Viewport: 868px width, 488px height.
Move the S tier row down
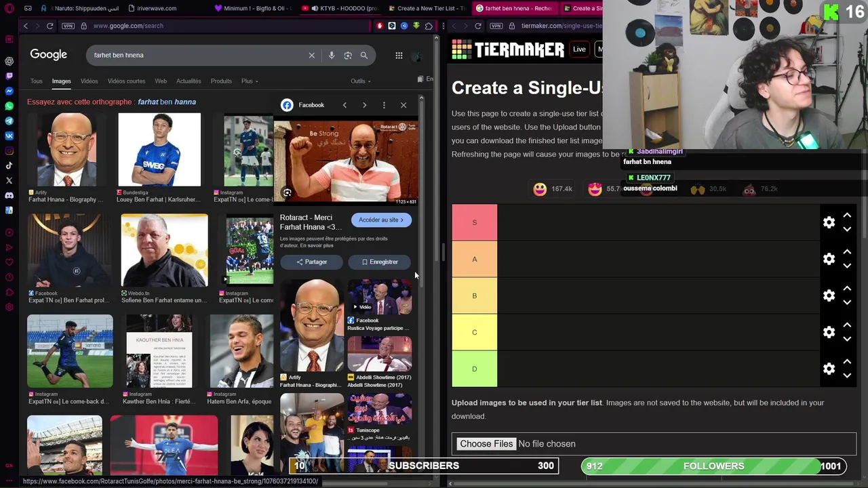click(847, 229)
